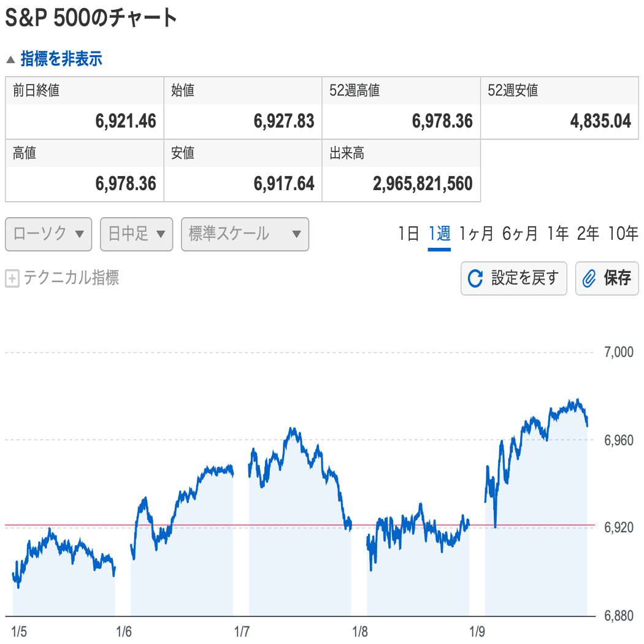Click the 52週高値 value 6,978.36
Viewport: 644px width, 644px height.
coord(442,121)
